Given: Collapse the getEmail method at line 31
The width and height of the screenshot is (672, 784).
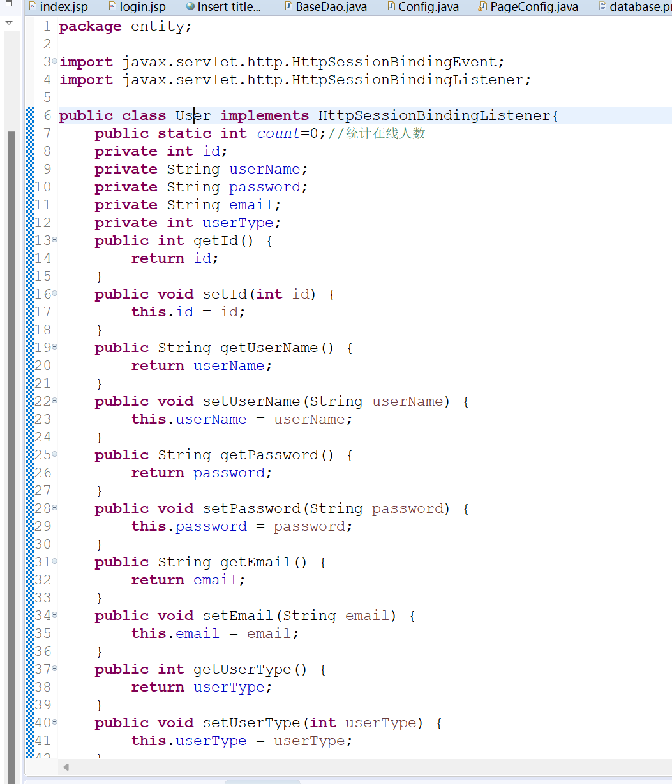Looking at the screenshot, I should click(x=54, y=561).
